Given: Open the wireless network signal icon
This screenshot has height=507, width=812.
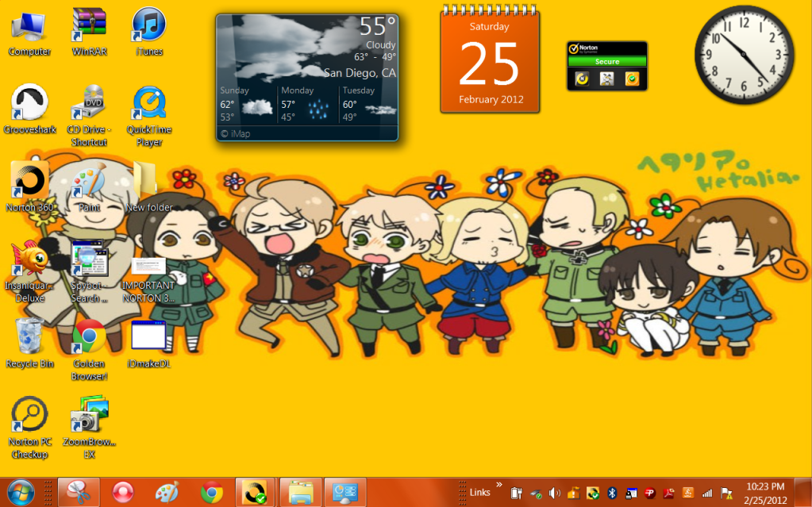Looking at the screenshot, I should coord(707,493).
